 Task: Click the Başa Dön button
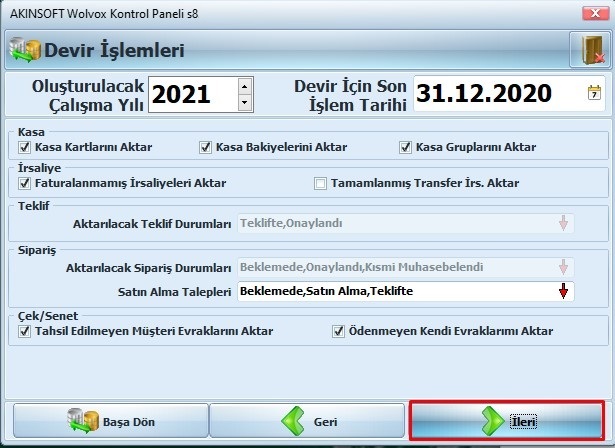coord(111,421)
